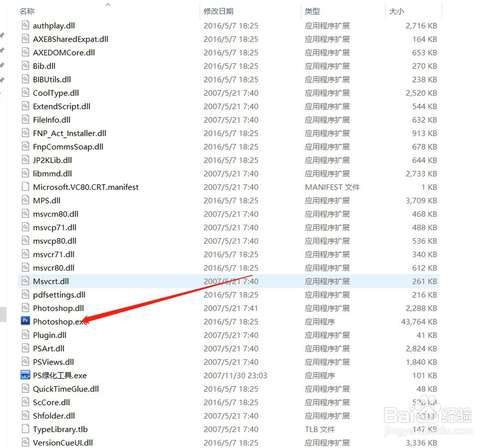
Task: Click the 2007/5/21 7:41 date cell
Action: (230, 308)
